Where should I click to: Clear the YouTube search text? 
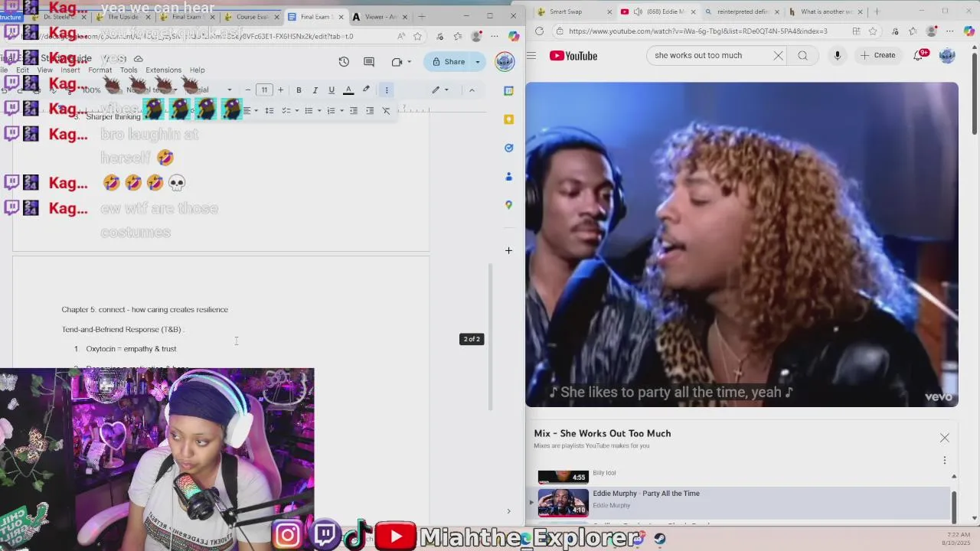pyautogui.click(x=778, y=55)
